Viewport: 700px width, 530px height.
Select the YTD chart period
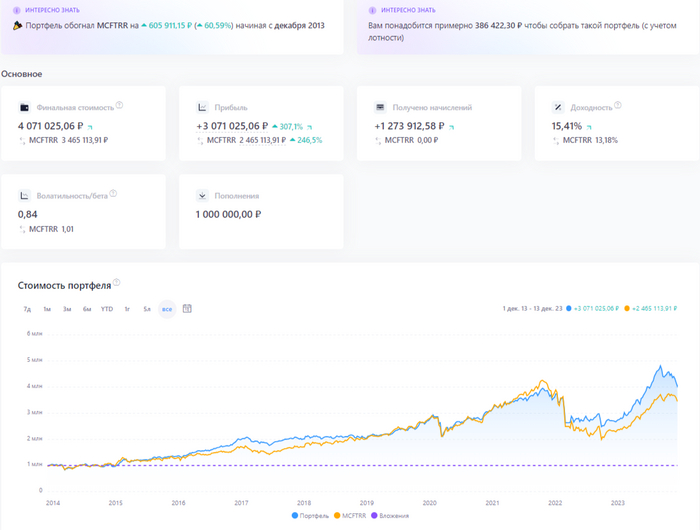[x=107, y=309]
